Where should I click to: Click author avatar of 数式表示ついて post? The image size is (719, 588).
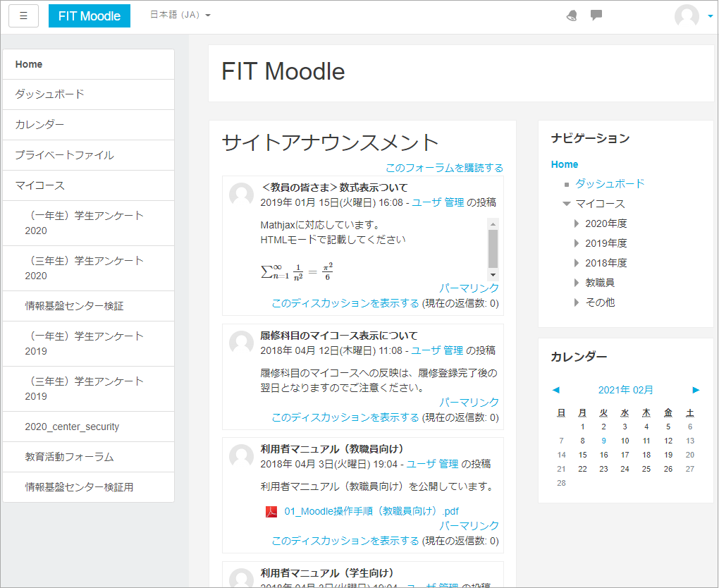[241, 195]
